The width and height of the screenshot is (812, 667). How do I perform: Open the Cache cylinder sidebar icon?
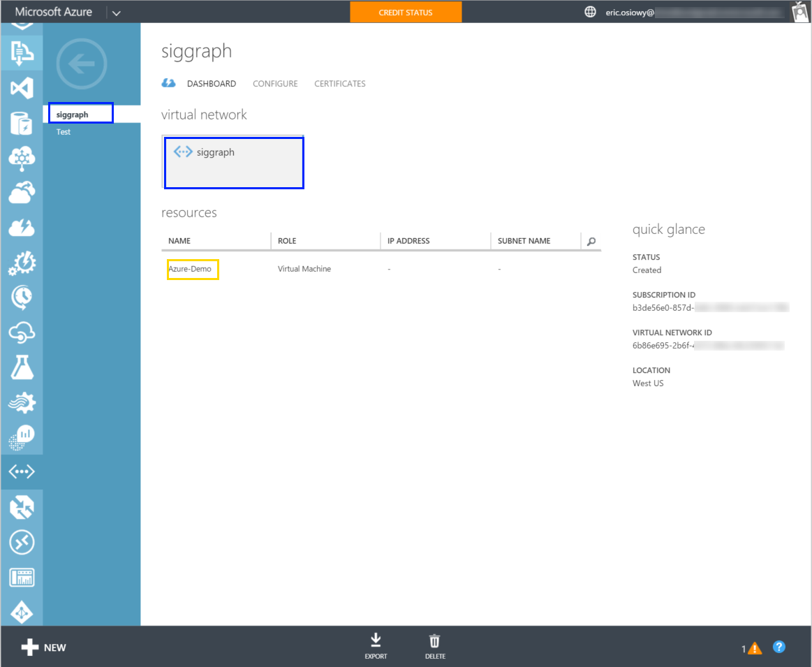pos(22,123)
